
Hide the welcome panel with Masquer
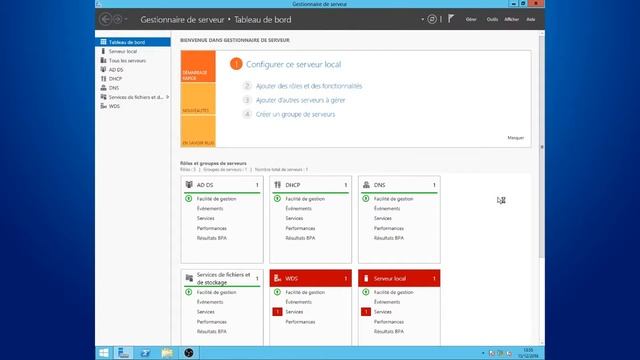click(x=516, y=138)
